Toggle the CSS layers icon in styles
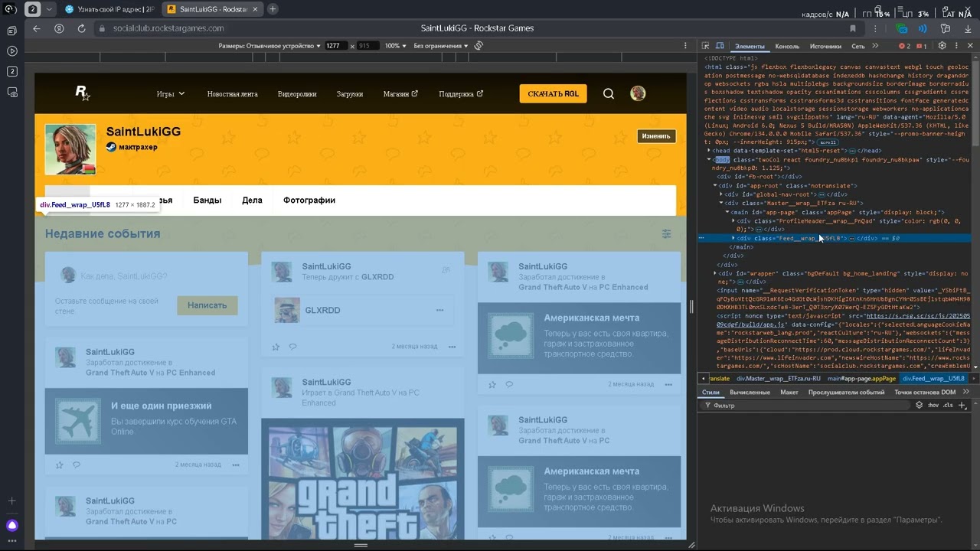Image resolution: width=980 pixels, height=551 pixels. tap(920, 406)
